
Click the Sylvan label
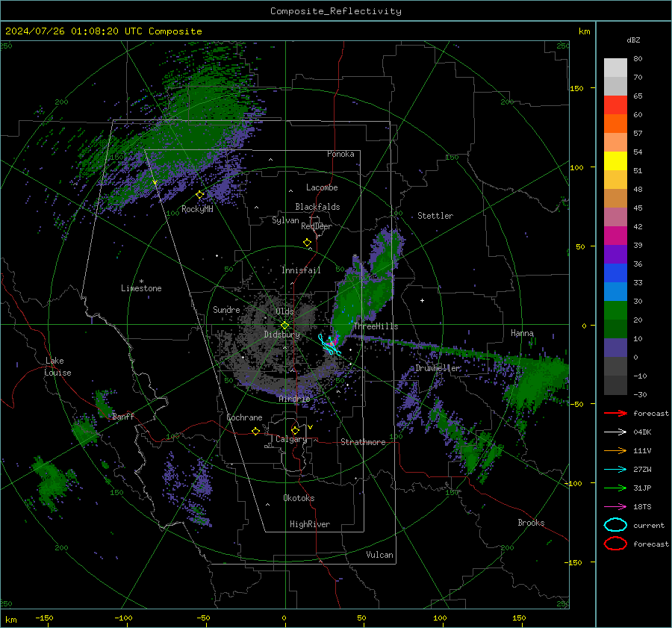tap(285, 220)
